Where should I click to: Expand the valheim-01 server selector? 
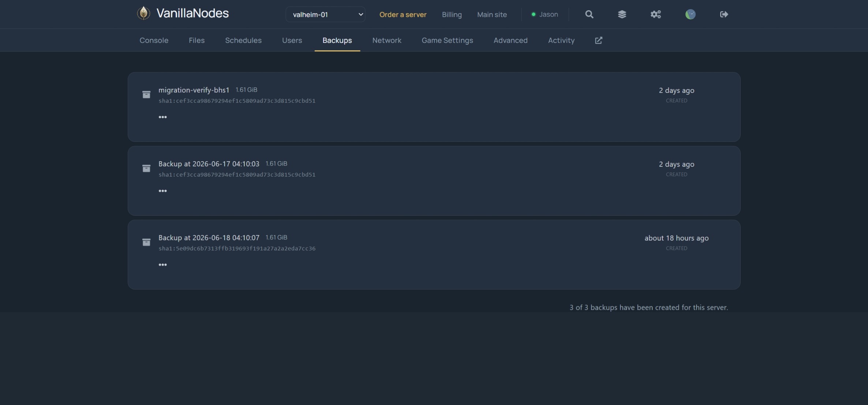coord(325,14)
